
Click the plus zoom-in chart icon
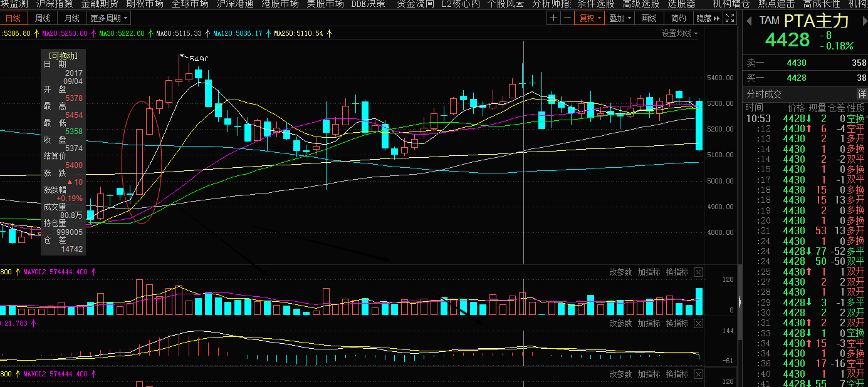pyautogui.click(x=553, y=18)
